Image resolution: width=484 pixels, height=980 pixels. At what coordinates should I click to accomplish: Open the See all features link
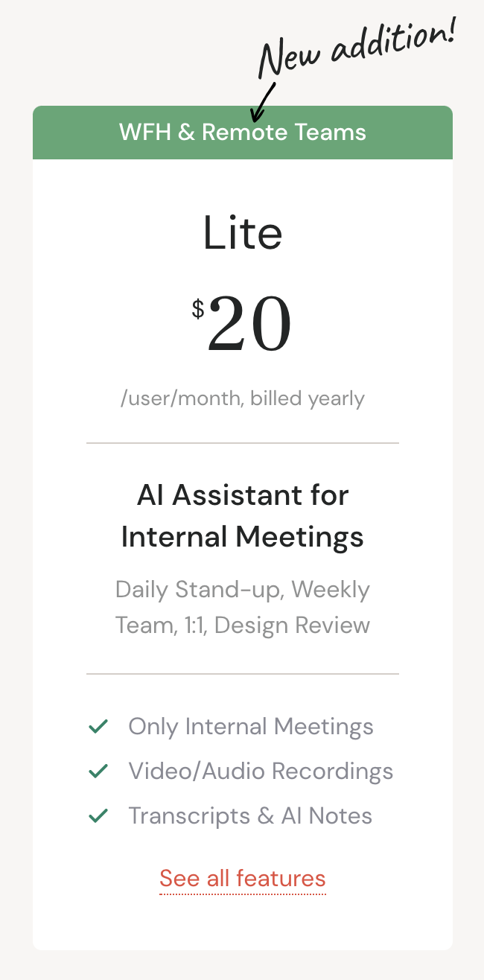pyautogui.click(x=243, y=879)
